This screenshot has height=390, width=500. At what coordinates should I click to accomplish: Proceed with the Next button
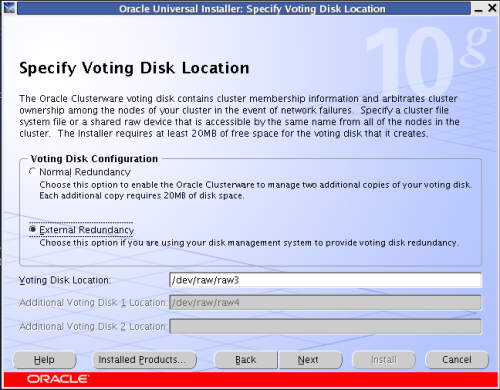(310, 360)
